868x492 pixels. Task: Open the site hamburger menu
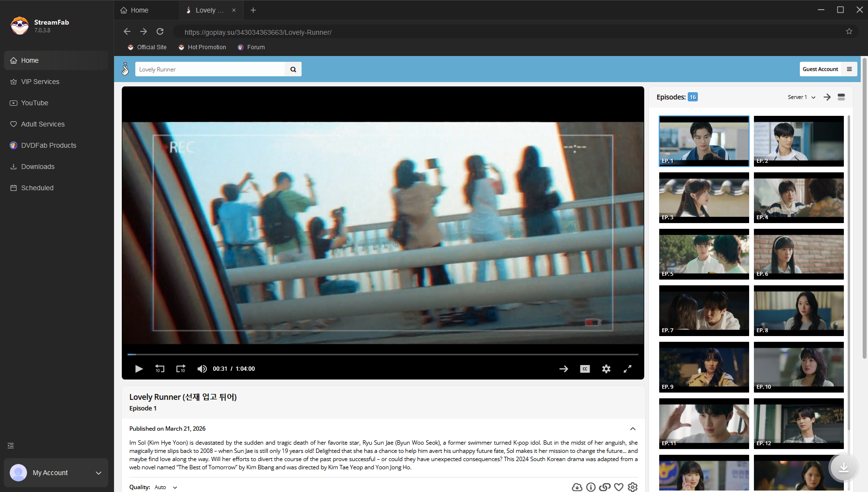[x=849, y=69]
